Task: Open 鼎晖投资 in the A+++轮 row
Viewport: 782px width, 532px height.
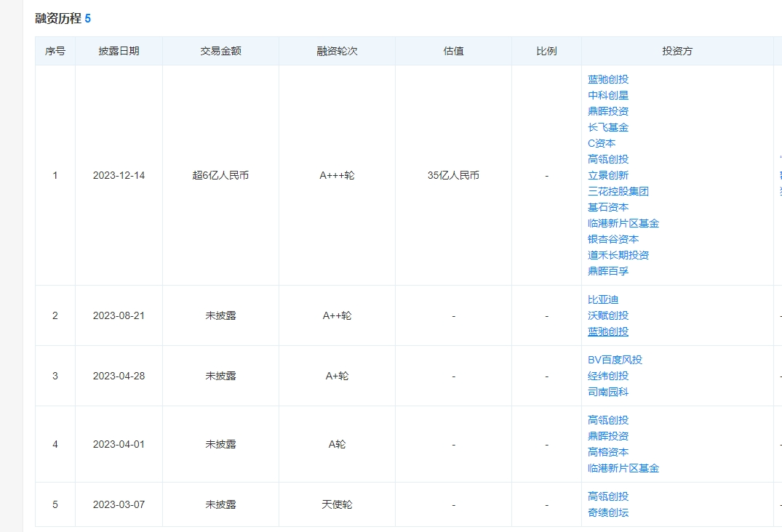Action: 608,111
